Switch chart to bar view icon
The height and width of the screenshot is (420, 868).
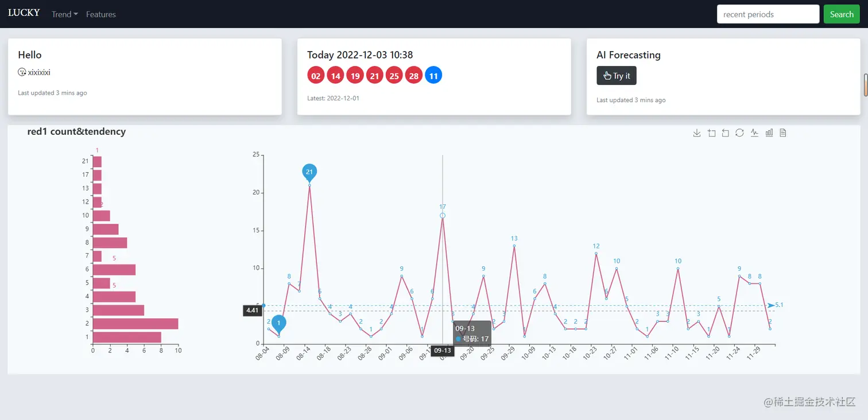point(769,133)
